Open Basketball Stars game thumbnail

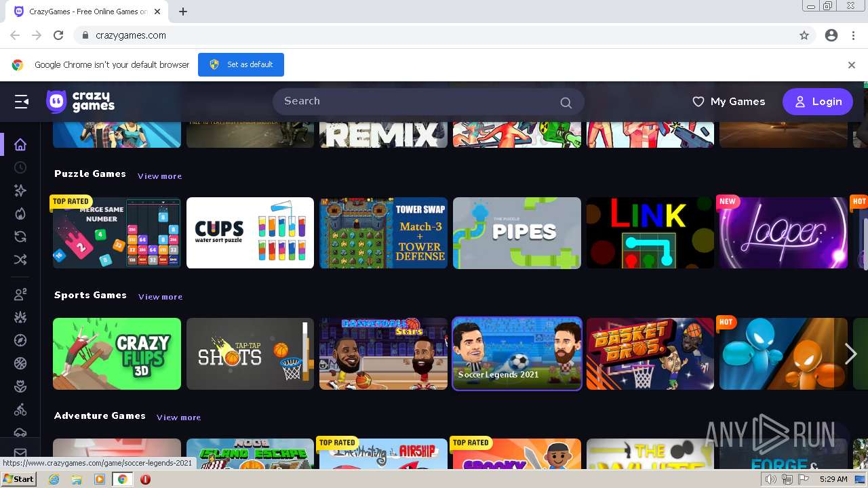(x=383, y=354)
